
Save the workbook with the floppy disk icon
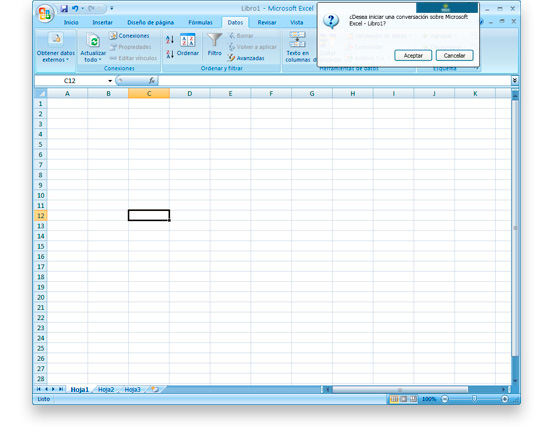pyautogui.click(x=64, y=9)
